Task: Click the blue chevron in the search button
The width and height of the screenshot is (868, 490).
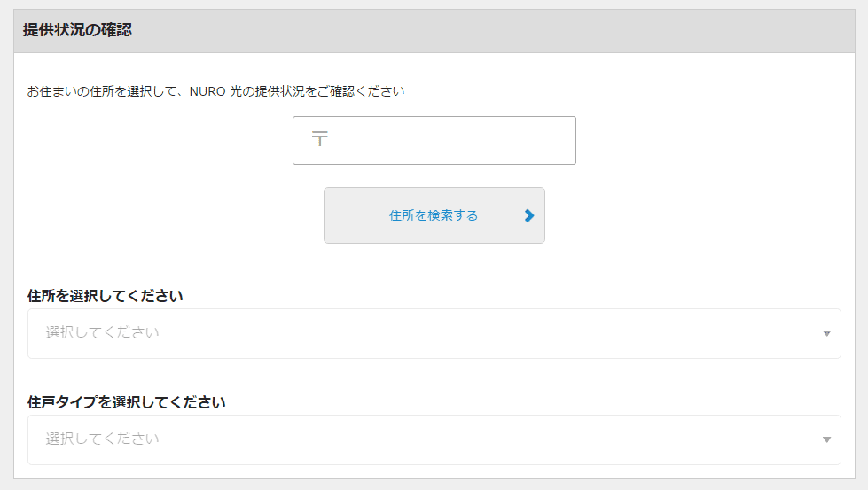Action: (529, 215)
